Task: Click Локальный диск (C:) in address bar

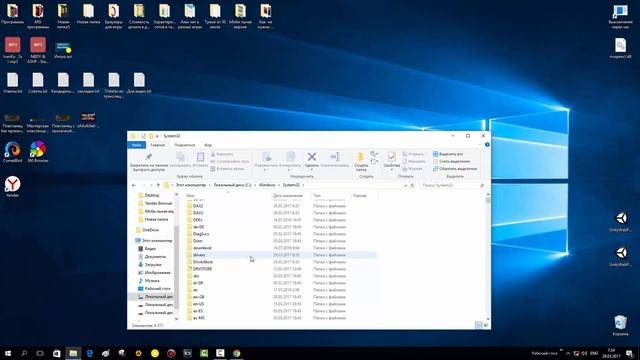Action: pos(232,185)
